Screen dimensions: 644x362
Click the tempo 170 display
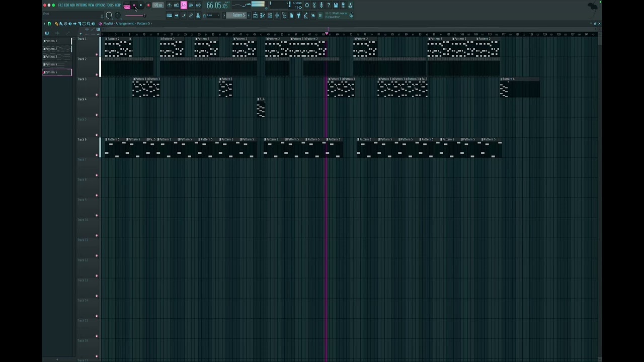[158, 5]
